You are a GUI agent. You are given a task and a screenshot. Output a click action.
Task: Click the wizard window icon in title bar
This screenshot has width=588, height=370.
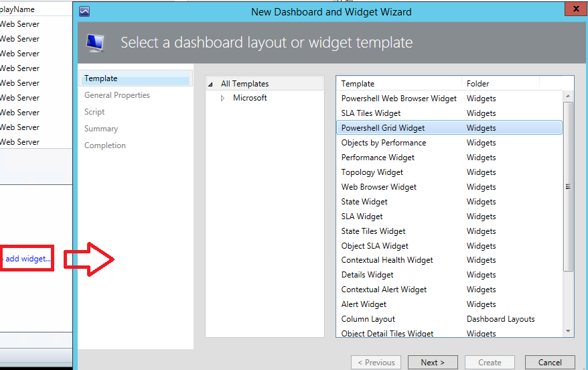pyautogui.click(x=84, y=11)
